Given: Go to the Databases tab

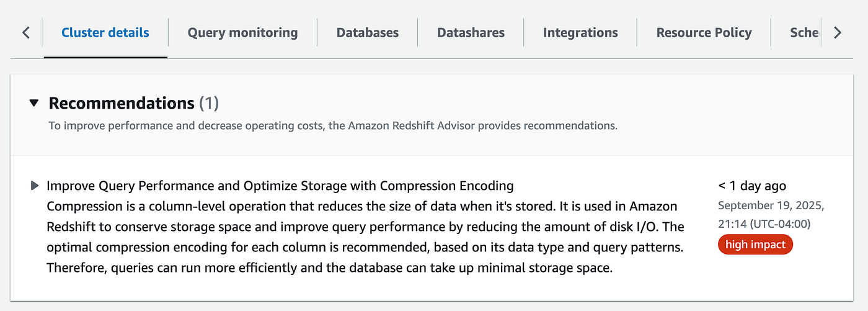Looking at the screenshot, I should coord(367,32).
